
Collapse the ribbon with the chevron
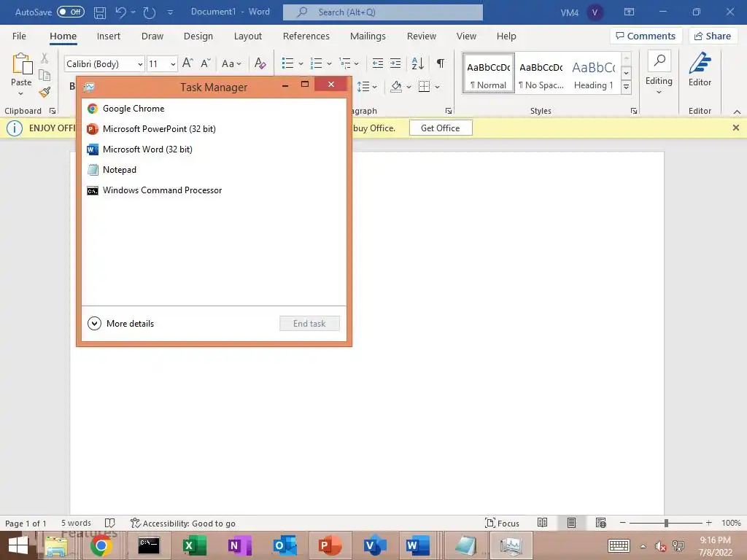coord(737,112)
